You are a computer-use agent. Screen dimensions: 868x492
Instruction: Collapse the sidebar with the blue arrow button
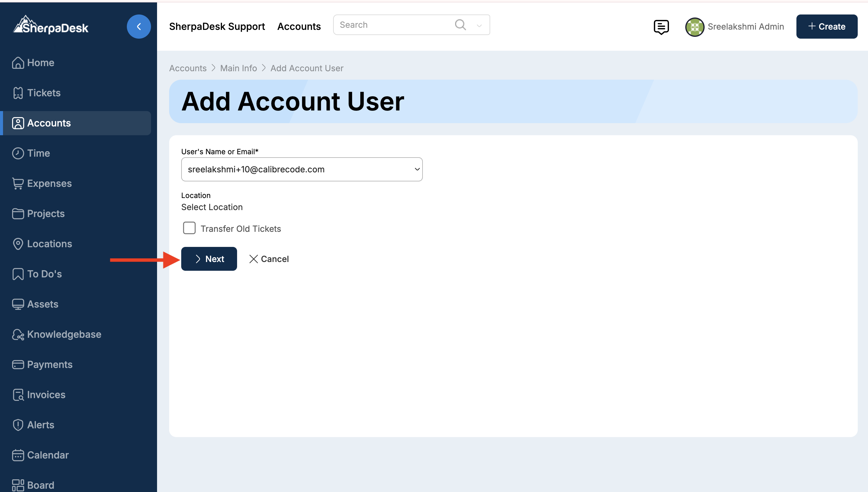click(139, 26)
